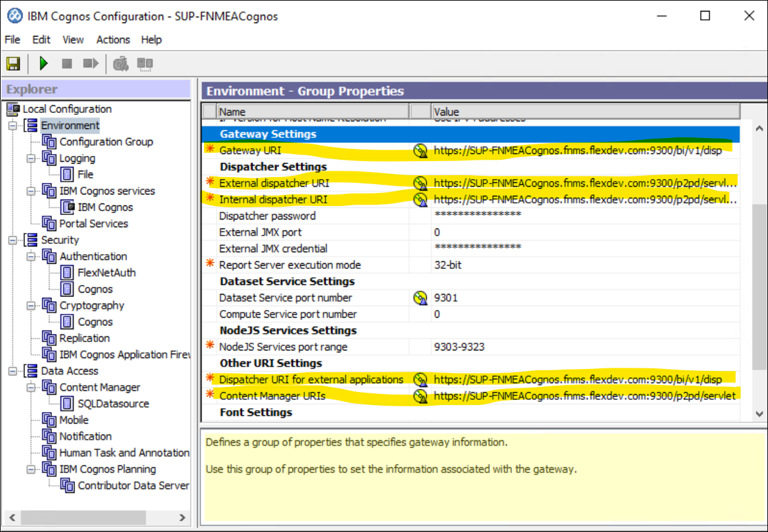Click the Dataset Service port number icon
Screen dimensions: 768x532
(x=420, y=298)
